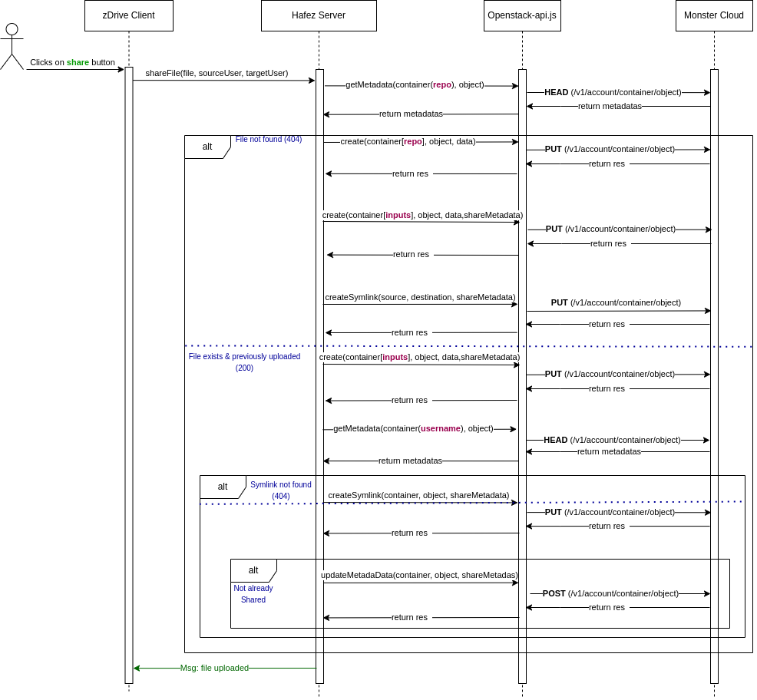Select the shareFile(file, sourceUser, targetUser) message
Screen dimensions: 757x700
(x=217, y=73)
